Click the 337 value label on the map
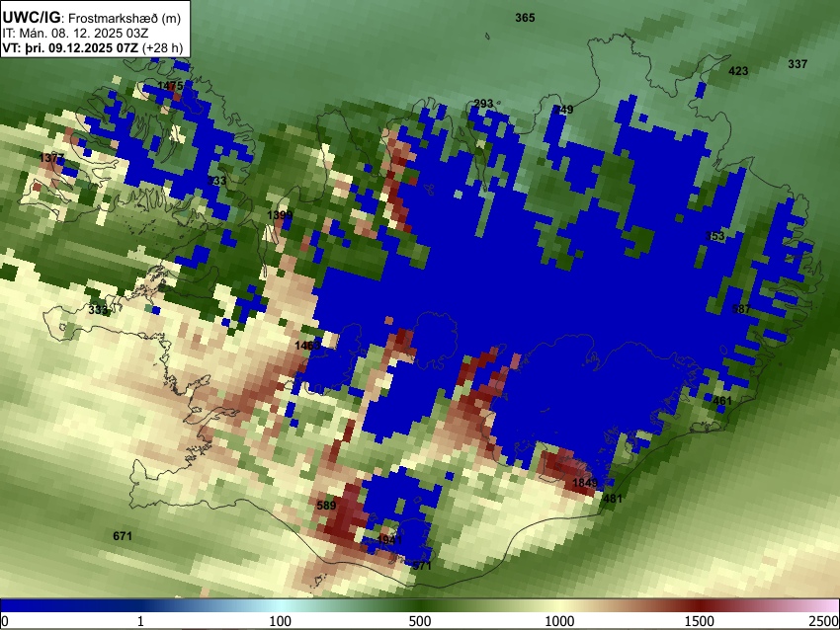Image resolution: width=840 pixels, height=630 pixels. click(798, 64)
